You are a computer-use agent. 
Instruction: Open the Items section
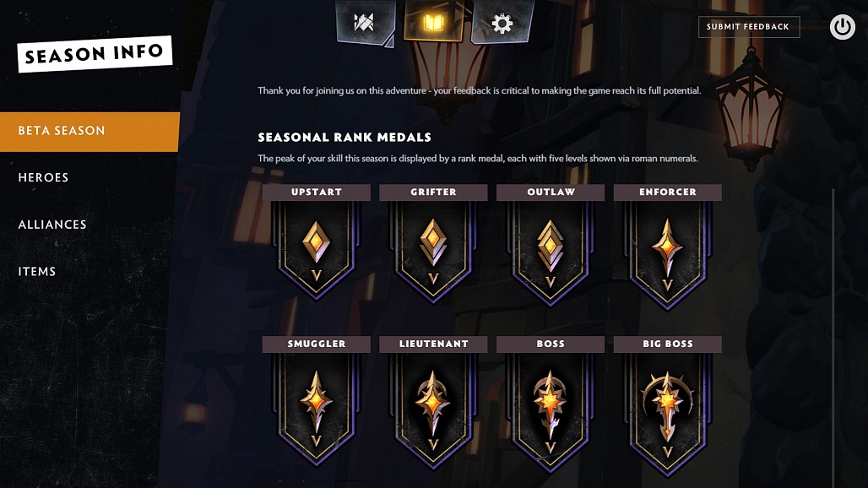(x=37, y=272)
